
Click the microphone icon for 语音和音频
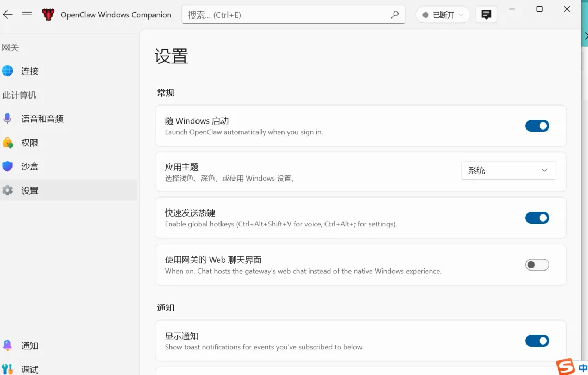coord(8,119)
